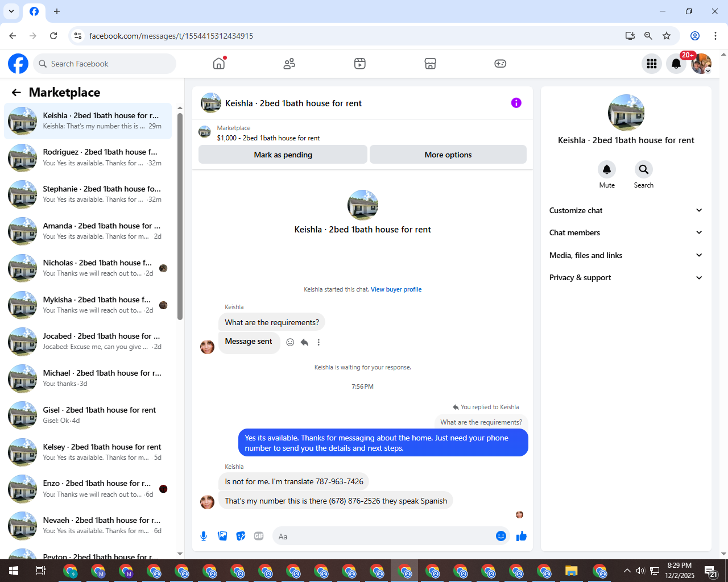Image resolution: width=728 pixels, height=582 pixels.
Task: Open the account profile picture menu
Action: tap(701, 64)
